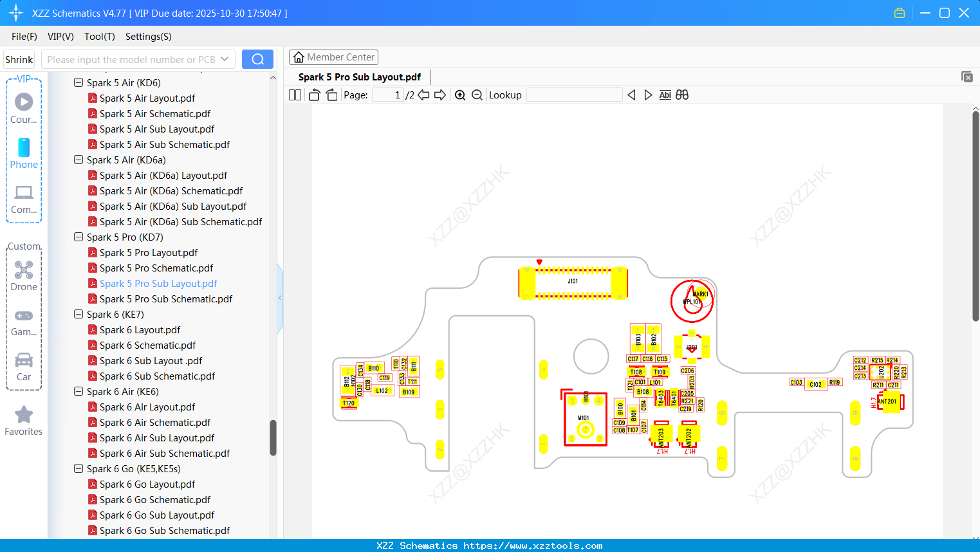
Task: Rotate the page counterclockwise
Action: click(x=313, y=95)
